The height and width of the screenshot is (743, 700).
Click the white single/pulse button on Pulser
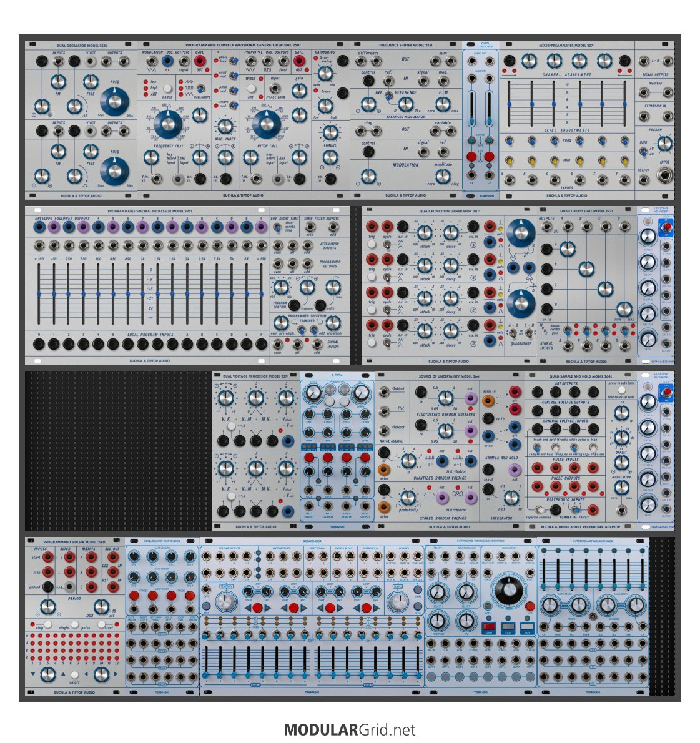coord(75,624)
